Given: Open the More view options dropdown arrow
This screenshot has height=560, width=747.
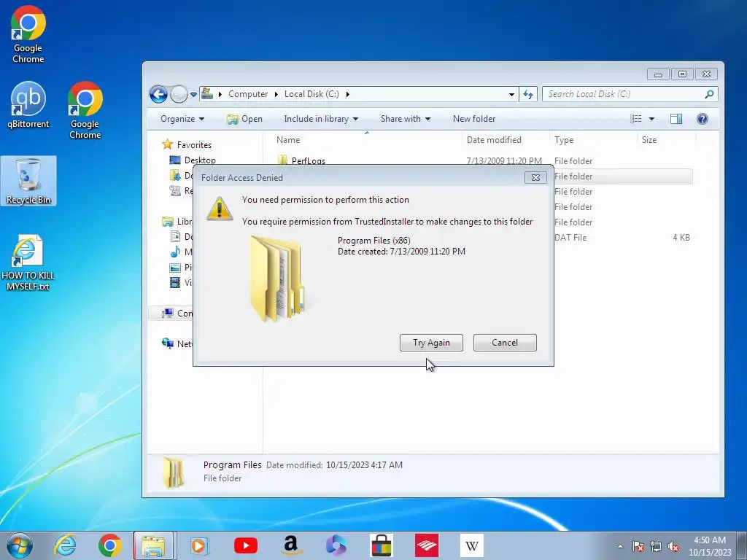Looking at the screenshot, I should tap(651, 119).
